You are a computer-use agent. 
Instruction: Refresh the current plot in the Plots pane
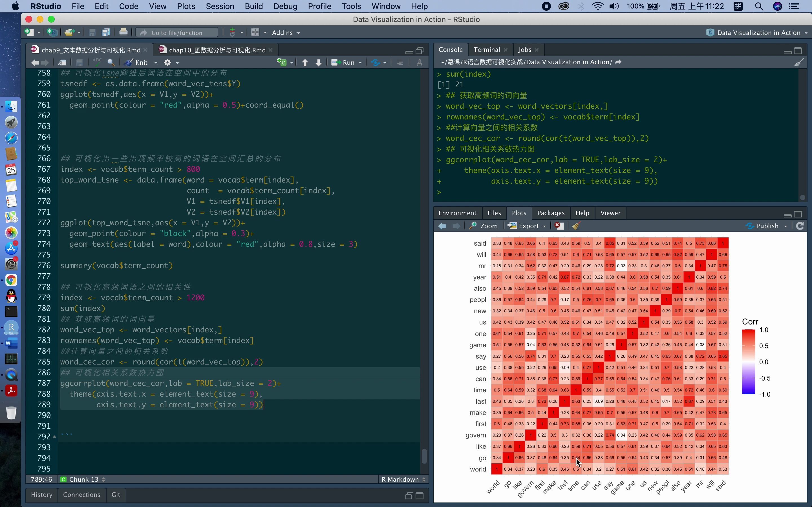800,226
